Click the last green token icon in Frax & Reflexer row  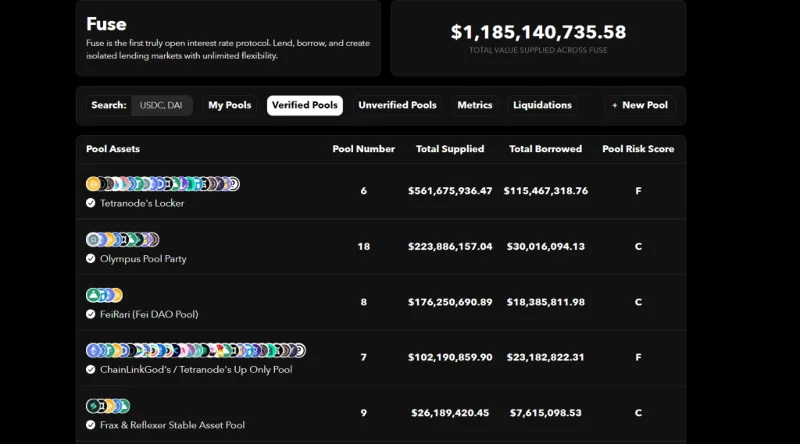click(x=123, y=406)
